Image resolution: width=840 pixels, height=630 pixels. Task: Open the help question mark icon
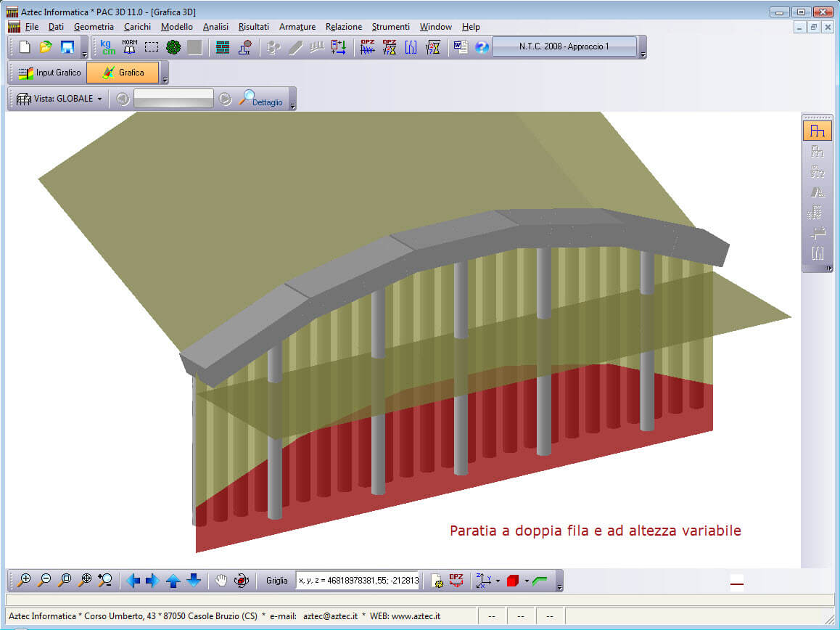pos(482,47)
